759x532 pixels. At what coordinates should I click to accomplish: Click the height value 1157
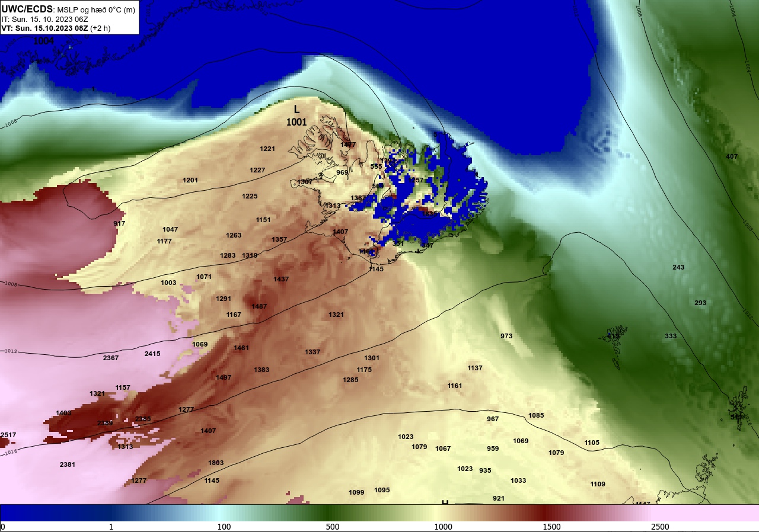pyautogui.click(x=123, y=387)
